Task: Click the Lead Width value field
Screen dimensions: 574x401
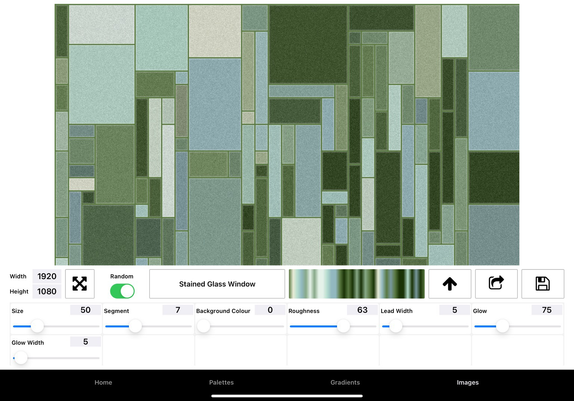Action: (x=454, y=310)
